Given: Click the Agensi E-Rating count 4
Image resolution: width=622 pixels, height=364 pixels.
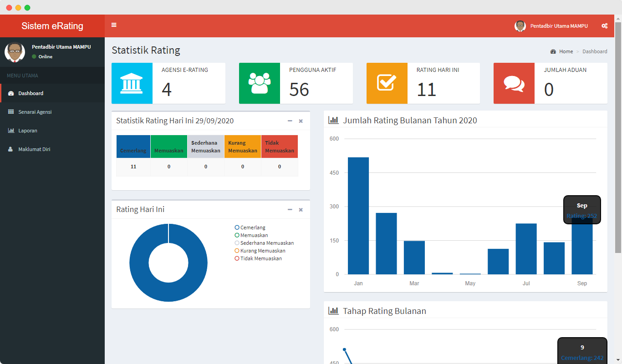Looking at the screenshot, I should (167, 90).
